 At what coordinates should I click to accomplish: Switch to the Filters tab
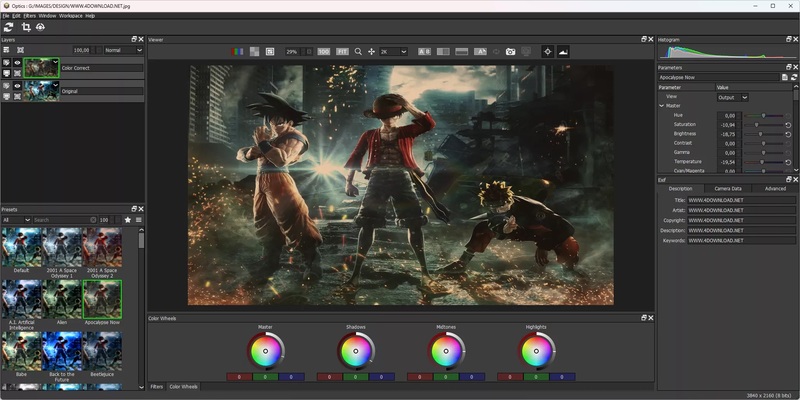pos(157,387)
